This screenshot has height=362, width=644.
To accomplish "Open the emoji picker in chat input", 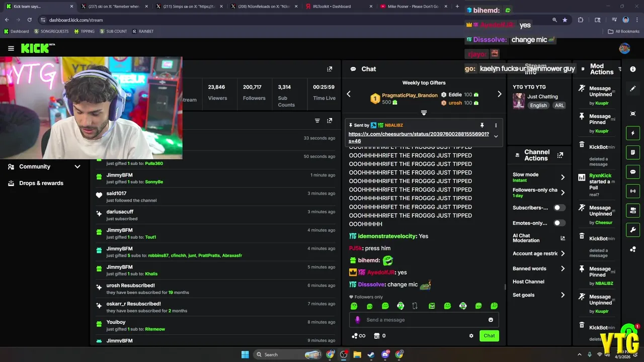I will pos(491,320).
